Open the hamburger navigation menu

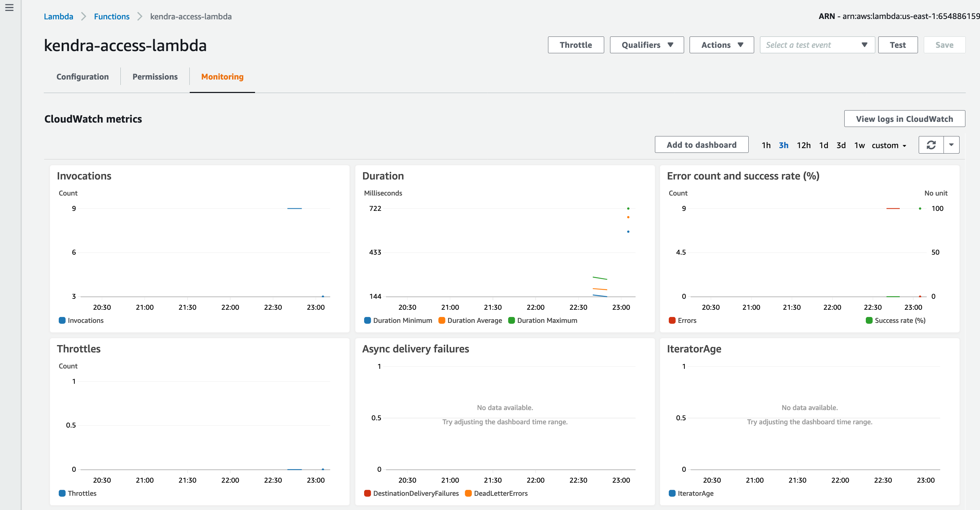point(9,8)
